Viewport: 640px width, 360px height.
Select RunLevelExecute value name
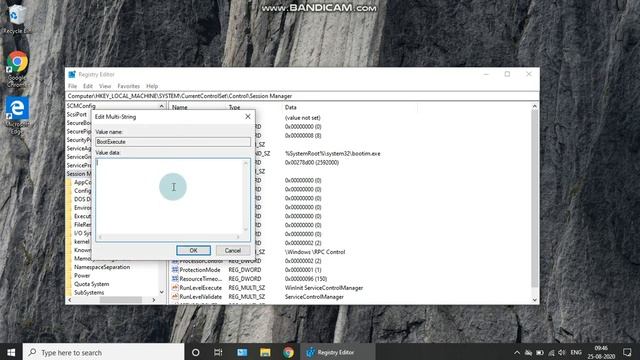[x=200, y=288]
